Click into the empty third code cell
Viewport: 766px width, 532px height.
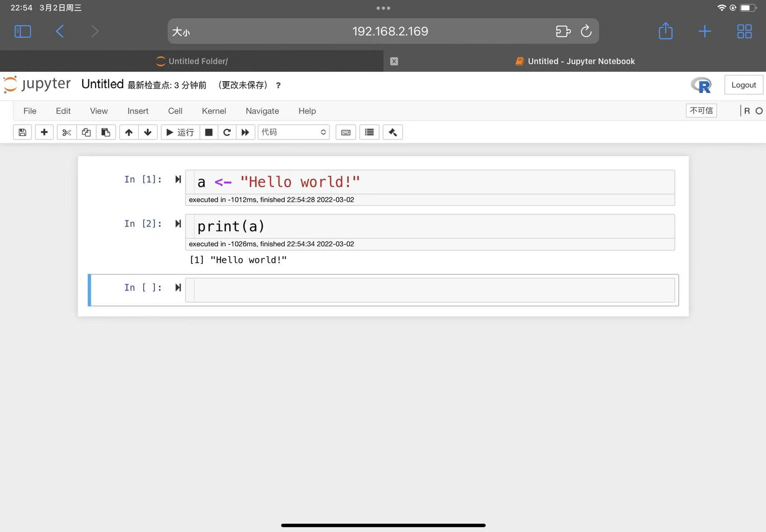pyautogui.click(x=432, y=290)
